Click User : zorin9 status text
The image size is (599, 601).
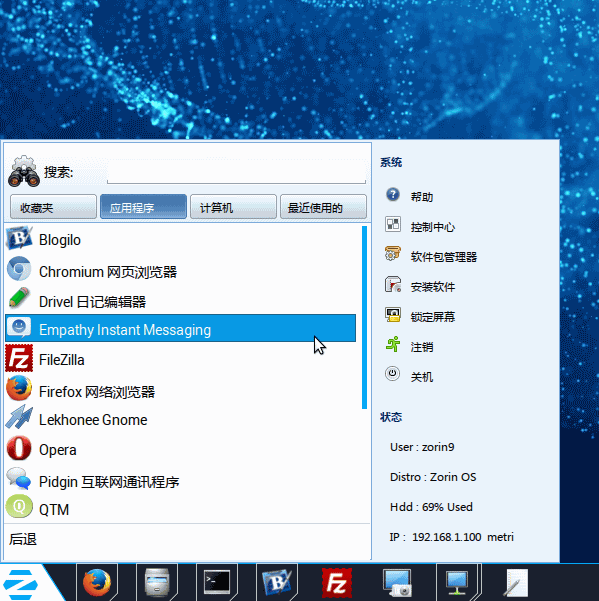pyautogui.click(x=422, y=447)
